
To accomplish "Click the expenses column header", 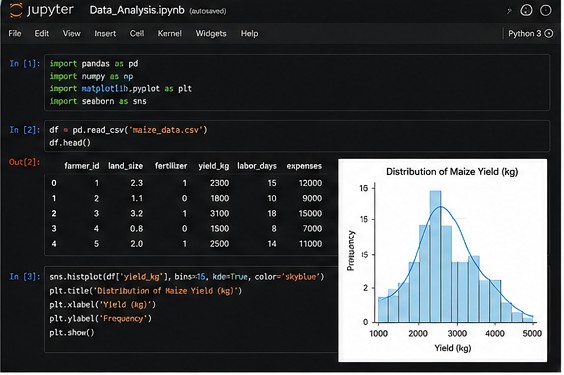I will pyautogui.click(x=304, y=166).
